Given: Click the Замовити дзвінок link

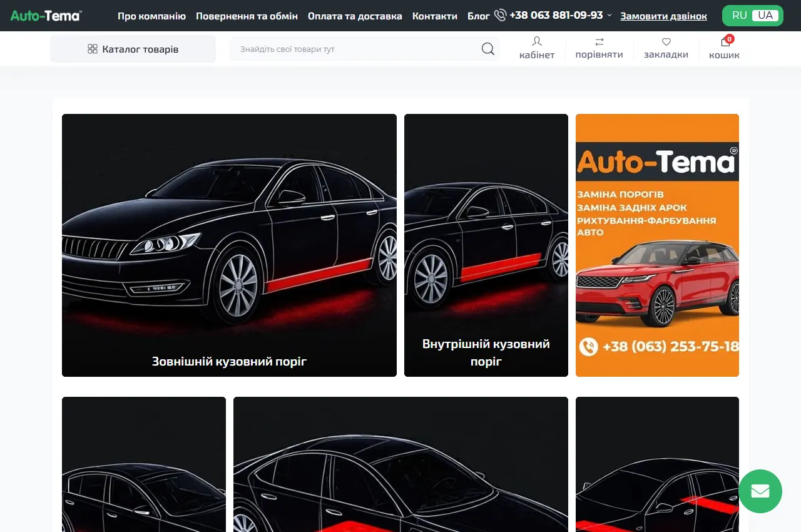Looking at the screenshot, I should click(664, 16).
